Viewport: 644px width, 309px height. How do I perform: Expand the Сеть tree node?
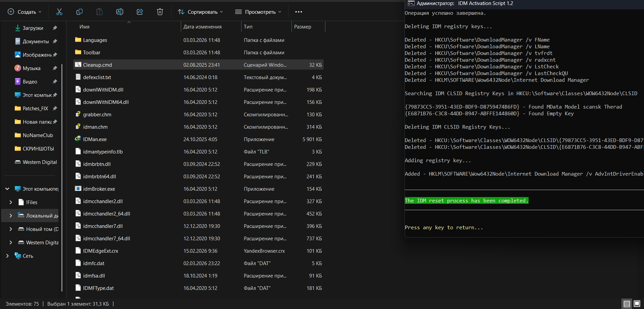pos(7,256)
